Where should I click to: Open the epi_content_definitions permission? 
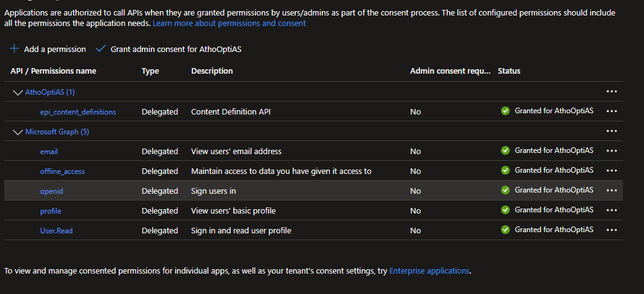click(78, 112)
